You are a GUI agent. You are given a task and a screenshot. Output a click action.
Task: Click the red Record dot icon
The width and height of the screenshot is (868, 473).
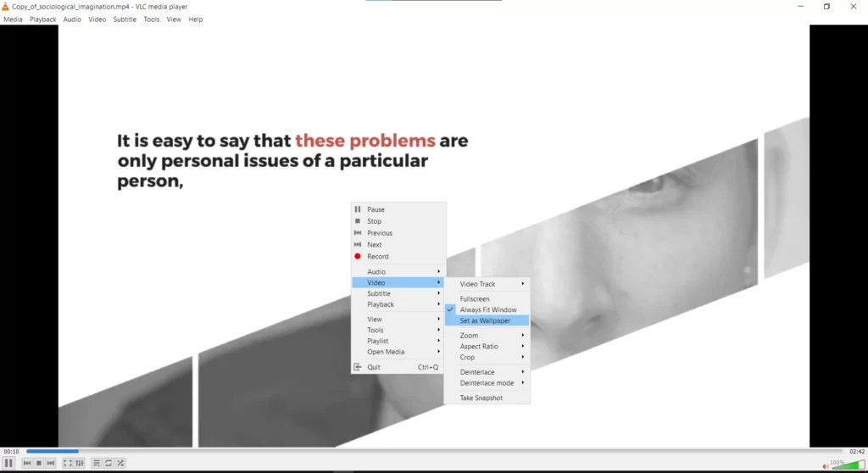358,257
